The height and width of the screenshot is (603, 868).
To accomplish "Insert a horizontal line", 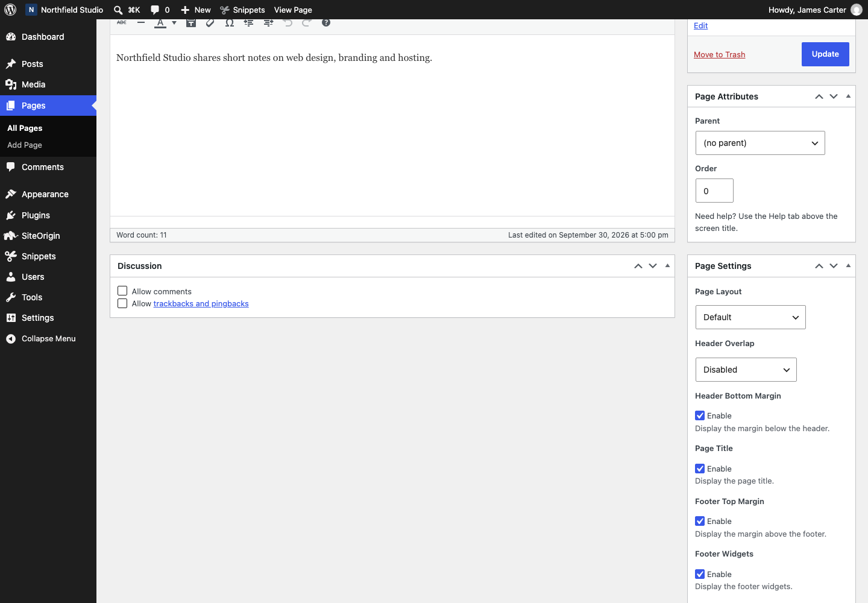I will pos(141,23).
